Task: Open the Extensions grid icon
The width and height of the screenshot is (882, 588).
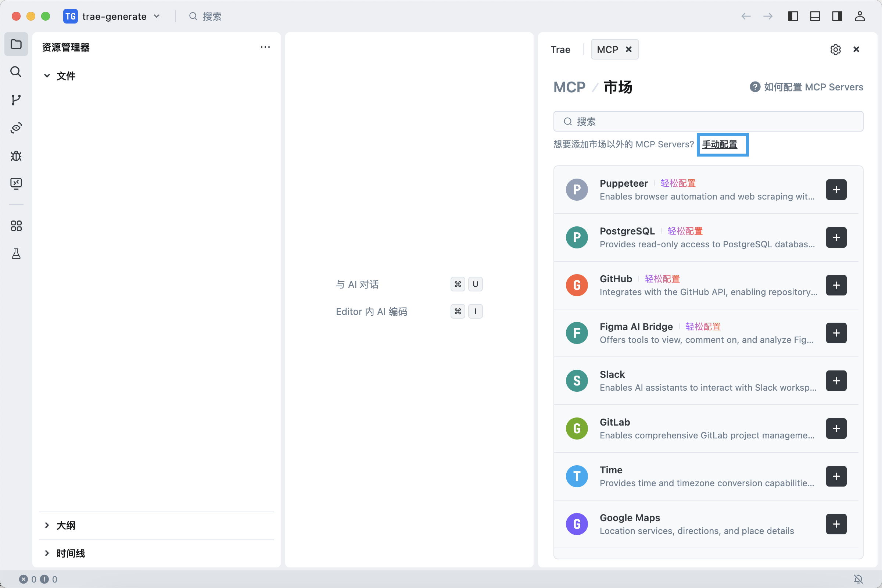Action: [16, 226]
